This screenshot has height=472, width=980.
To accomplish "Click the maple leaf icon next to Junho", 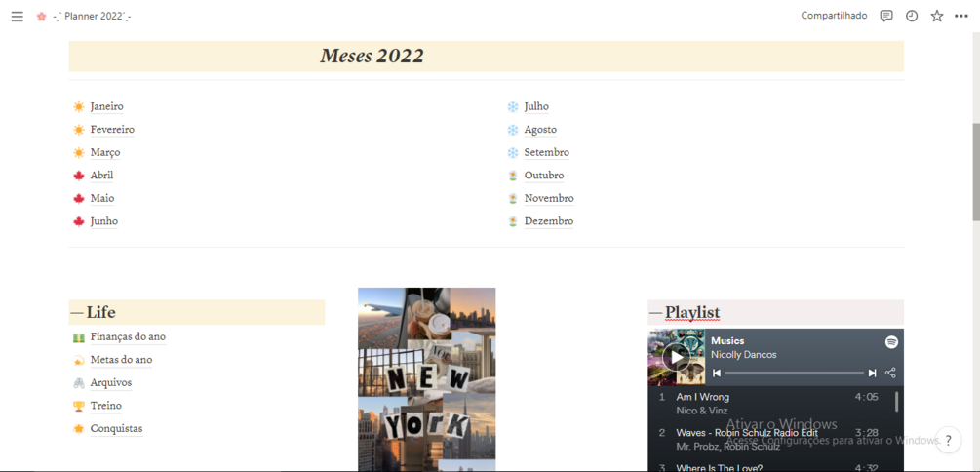I will [x=79, y=221].
